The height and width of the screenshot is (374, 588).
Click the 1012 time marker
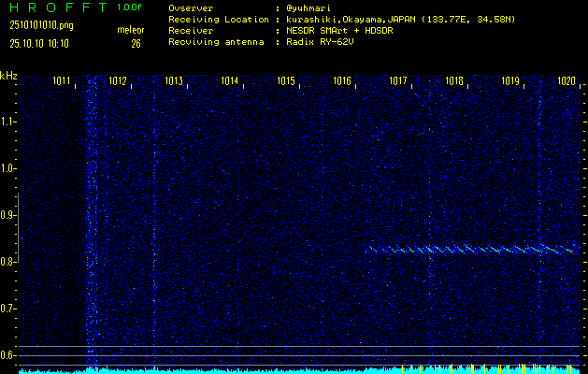118,80
